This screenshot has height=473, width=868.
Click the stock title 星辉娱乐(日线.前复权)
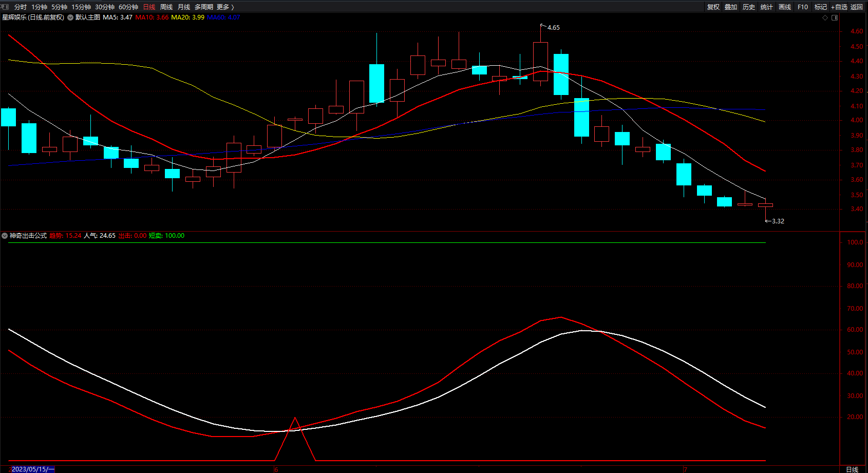point(33,17)
